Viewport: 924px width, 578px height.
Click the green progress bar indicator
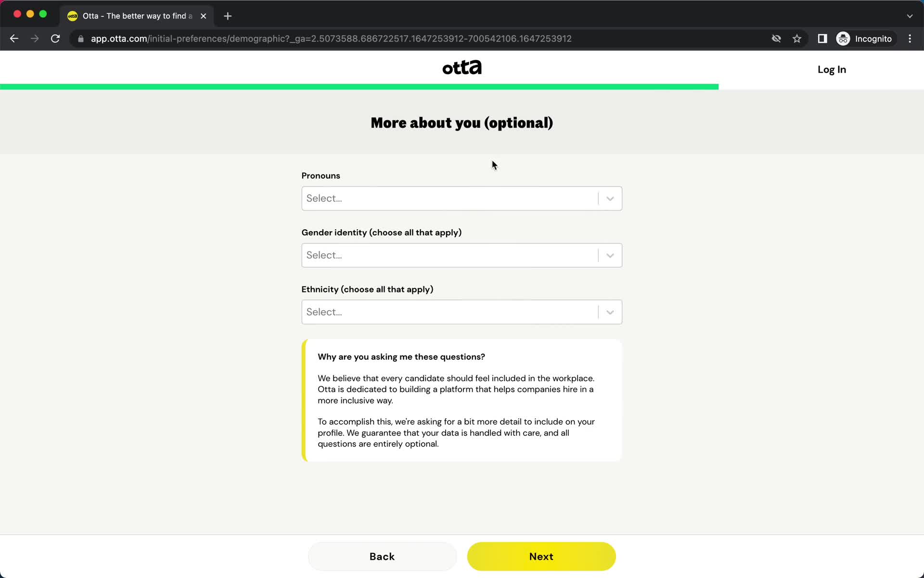(x=359, y=87)
